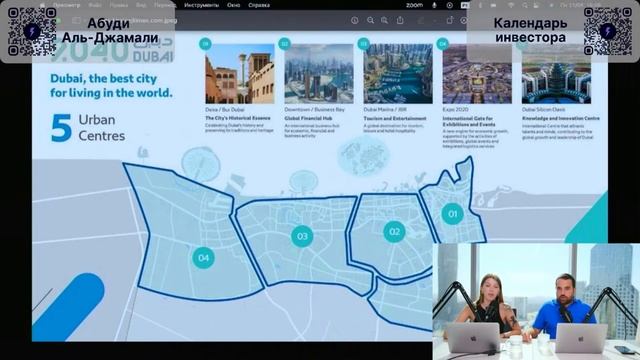Image resolution: width=640 pixels, height=360 pixels.
Task: Click map marker 03 on Marina zone
Action: point(302,236)
